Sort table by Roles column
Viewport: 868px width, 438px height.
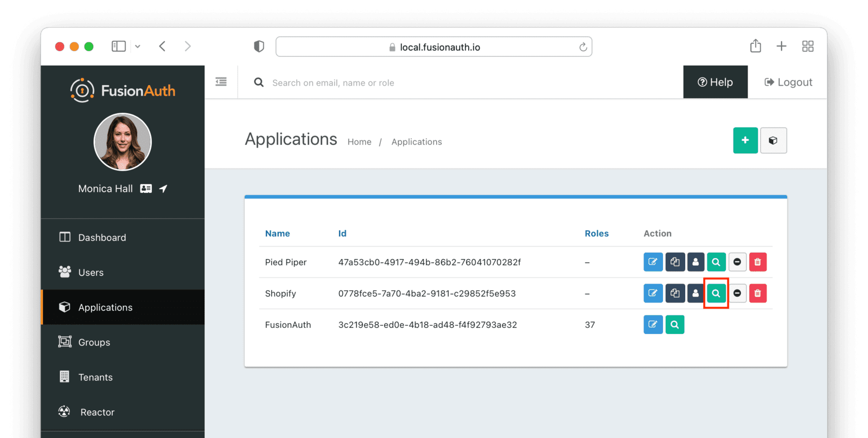click(x=597, y=234)
